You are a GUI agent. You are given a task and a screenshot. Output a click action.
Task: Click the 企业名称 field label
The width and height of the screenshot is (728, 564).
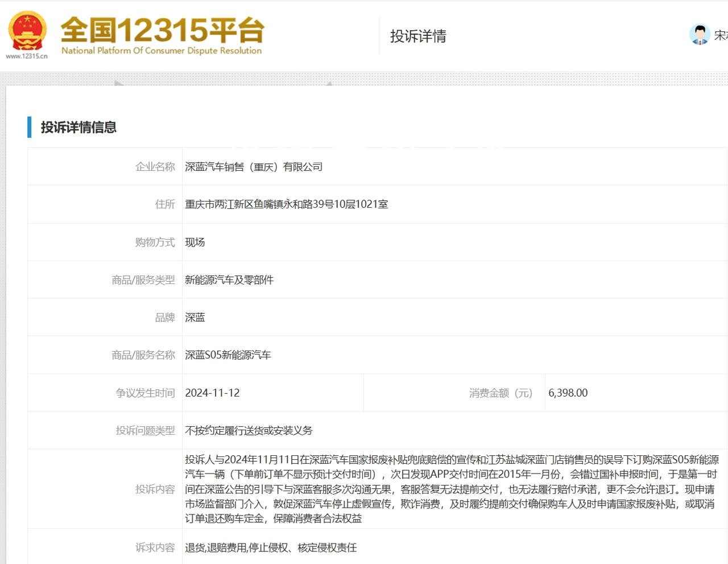click(155, 167)
